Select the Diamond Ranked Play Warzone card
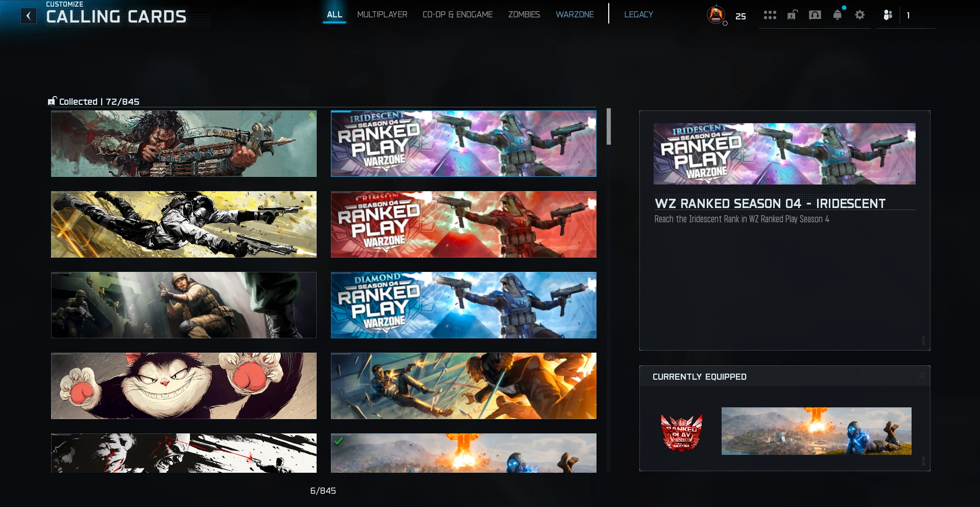980x507 pixels. (x=464, y=305)
